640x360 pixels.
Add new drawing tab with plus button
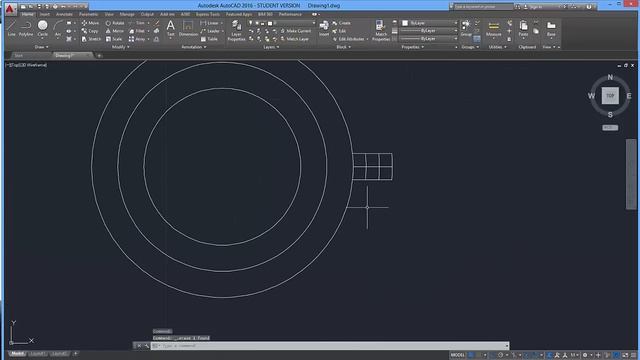(x=99, y=56)
